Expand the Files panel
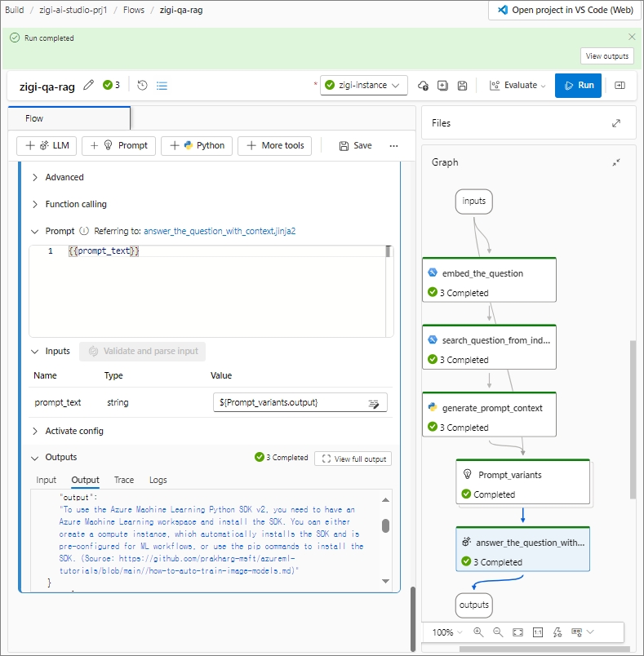The width and height of the screenshot is (644, 656). (x=616, y=123)
